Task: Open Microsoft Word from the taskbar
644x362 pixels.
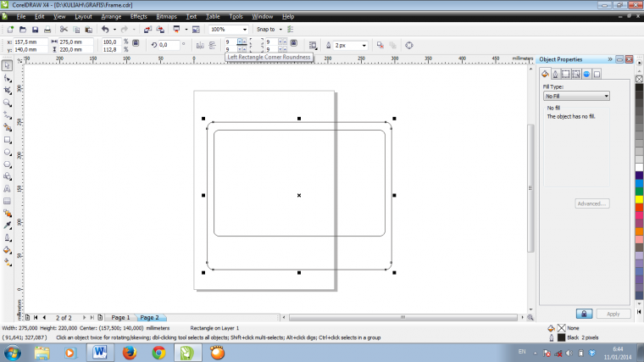Action: pos(100,353)
